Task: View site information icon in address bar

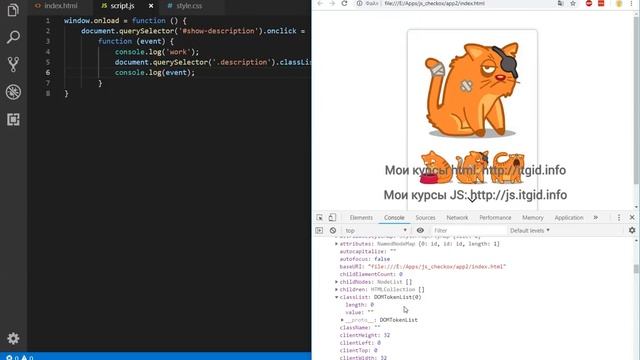Action: [x=359, y=3]
